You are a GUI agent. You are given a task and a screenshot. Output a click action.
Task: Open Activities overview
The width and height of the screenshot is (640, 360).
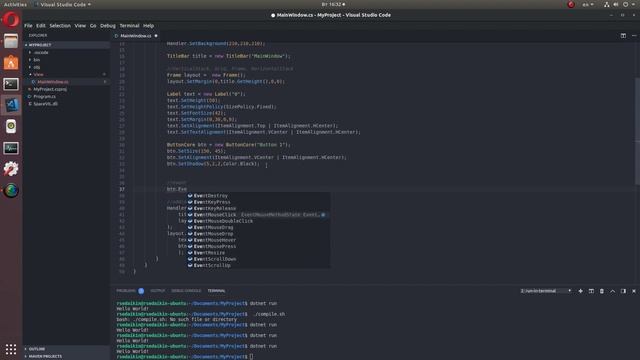(15, 4)
